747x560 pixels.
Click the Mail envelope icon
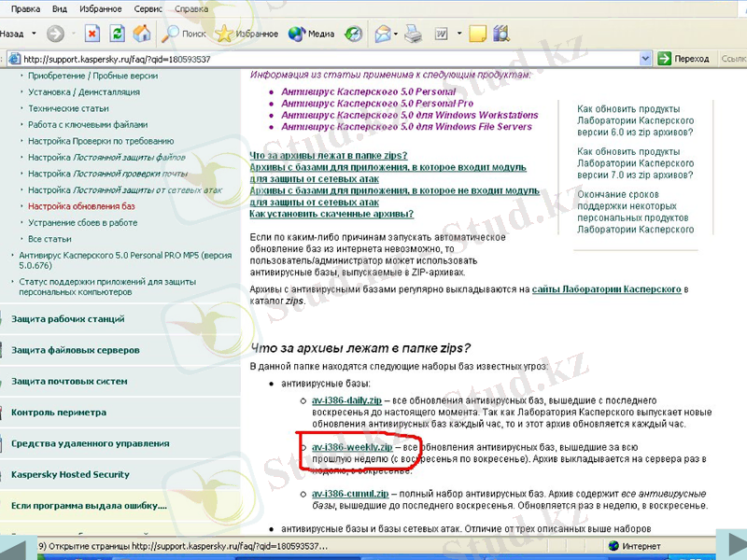[382, 34]
